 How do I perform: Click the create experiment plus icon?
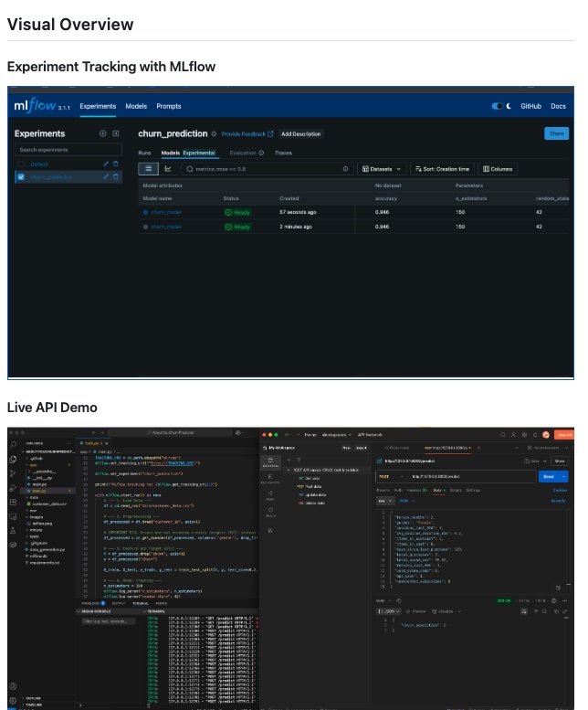coord(102,133)
